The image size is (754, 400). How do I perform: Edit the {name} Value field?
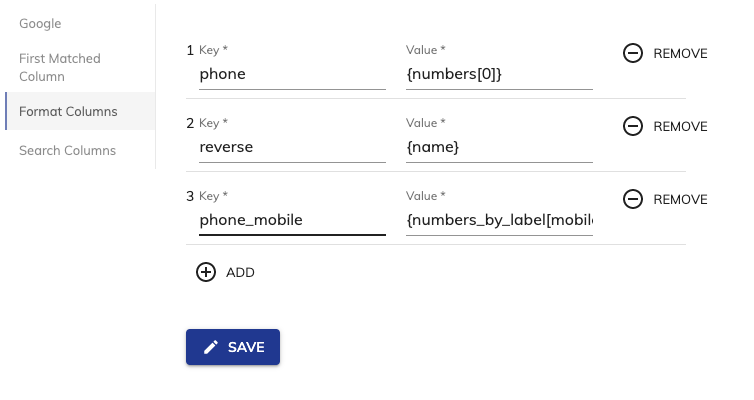pyautogui.click(x=499, y=147)
